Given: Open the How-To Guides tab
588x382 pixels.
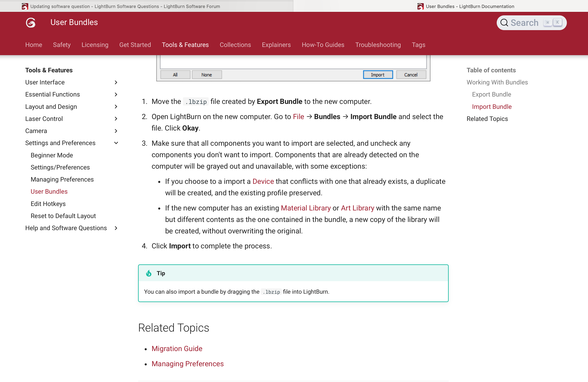Looking at the screenshot, I should tap(323, 45).
